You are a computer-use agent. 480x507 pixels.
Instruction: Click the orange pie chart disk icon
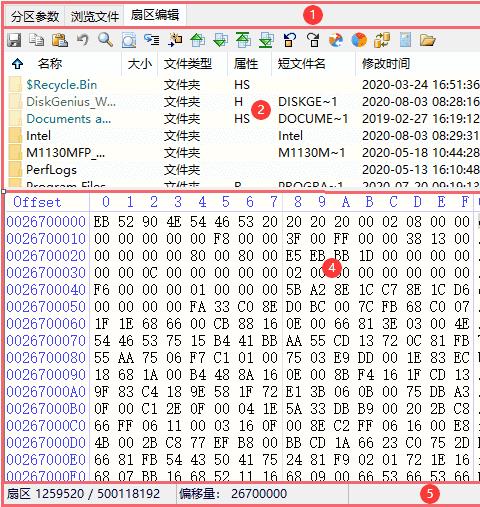click(x=359, y=40)
